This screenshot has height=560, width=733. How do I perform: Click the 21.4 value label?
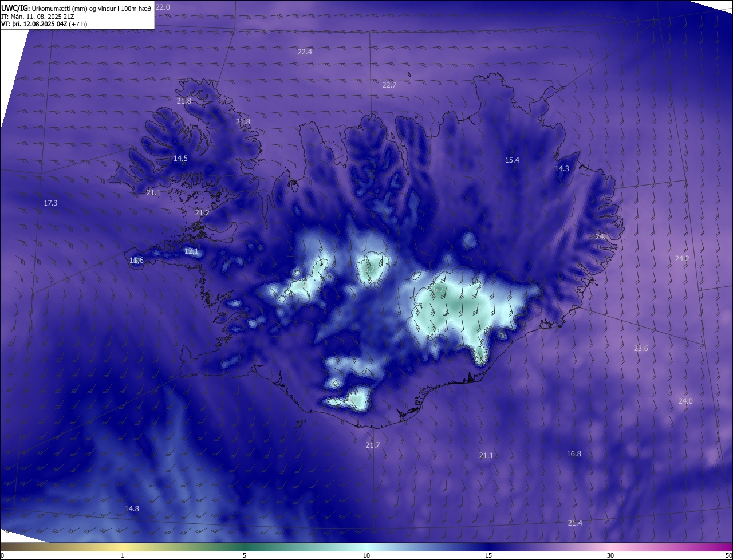click(x=575, y=523)
